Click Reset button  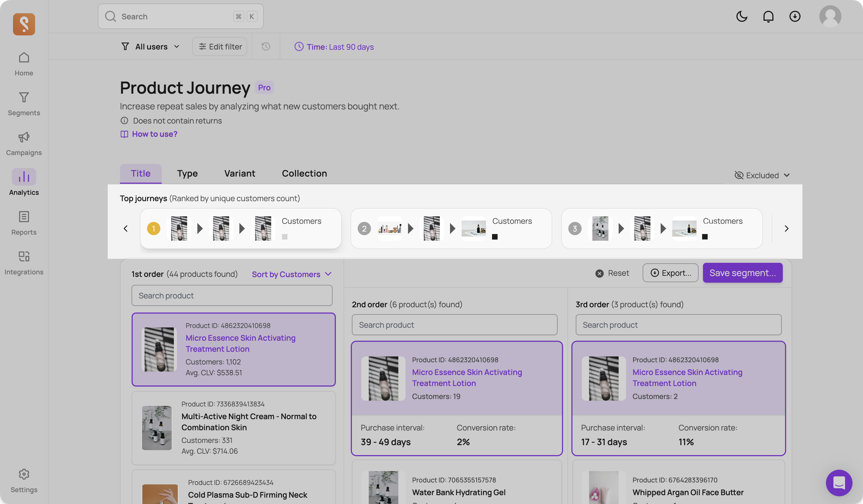pyautogui.click(x=612, y=273)
